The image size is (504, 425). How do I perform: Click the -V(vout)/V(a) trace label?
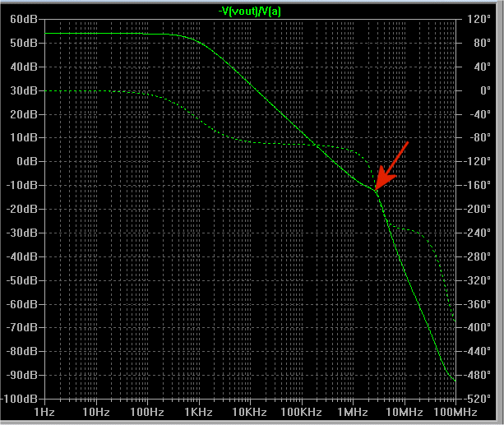click(249, 12)
